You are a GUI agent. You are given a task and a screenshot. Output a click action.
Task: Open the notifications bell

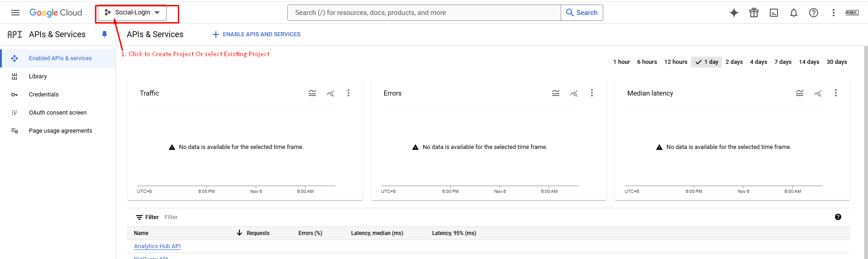click(793, 13)
